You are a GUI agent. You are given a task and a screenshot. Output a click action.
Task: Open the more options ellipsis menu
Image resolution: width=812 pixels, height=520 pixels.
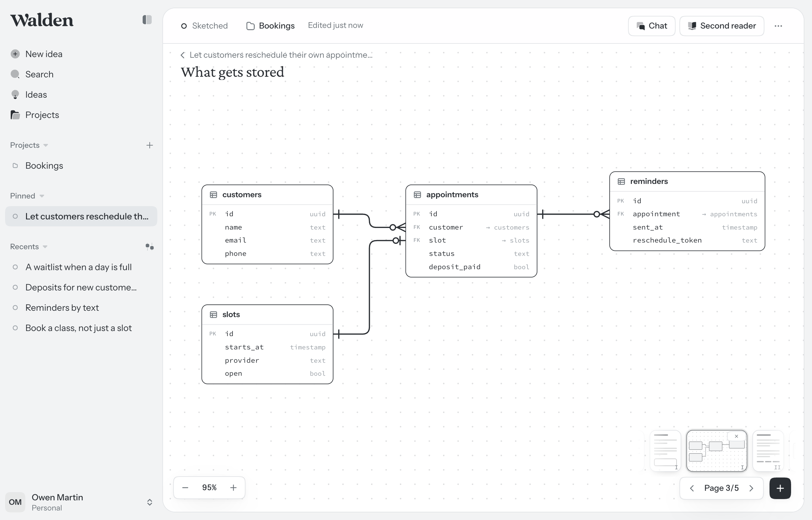coord(778,26)
